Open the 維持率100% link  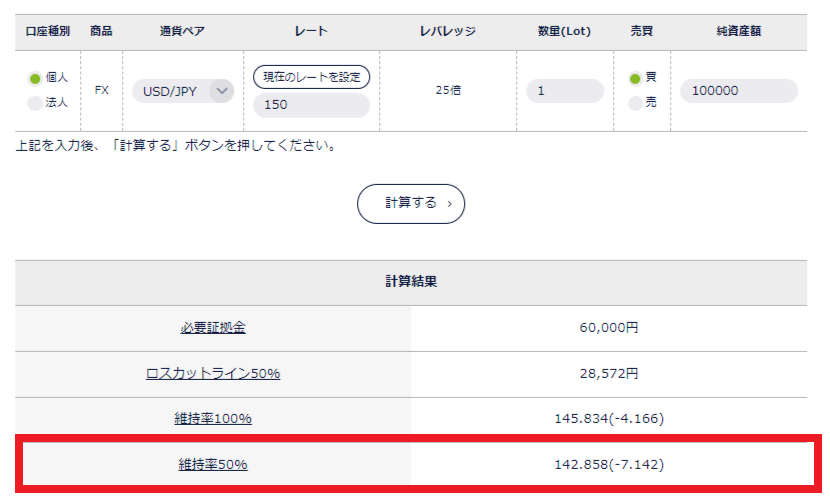point(213,418)
